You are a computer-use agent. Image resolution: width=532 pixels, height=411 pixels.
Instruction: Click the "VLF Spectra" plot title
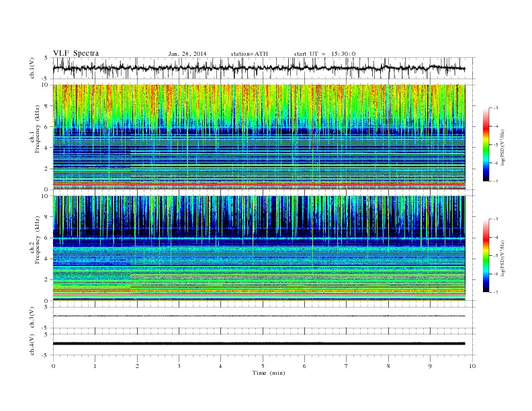(76, 53)
